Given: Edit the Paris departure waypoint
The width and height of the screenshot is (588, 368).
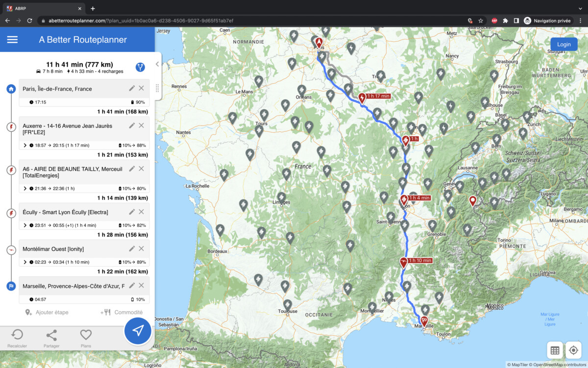Looking at the screenshot, I should tap(132, 88).
